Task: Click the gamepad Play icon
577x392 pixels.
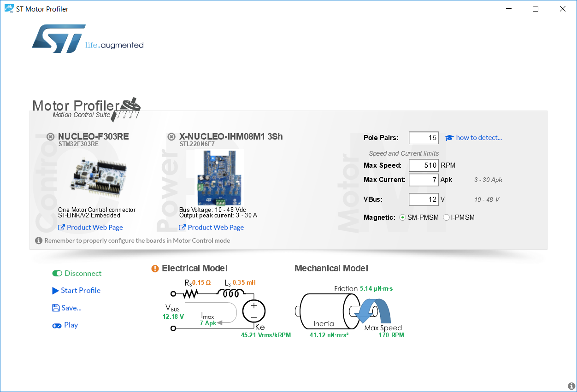Action: [57, 325]
